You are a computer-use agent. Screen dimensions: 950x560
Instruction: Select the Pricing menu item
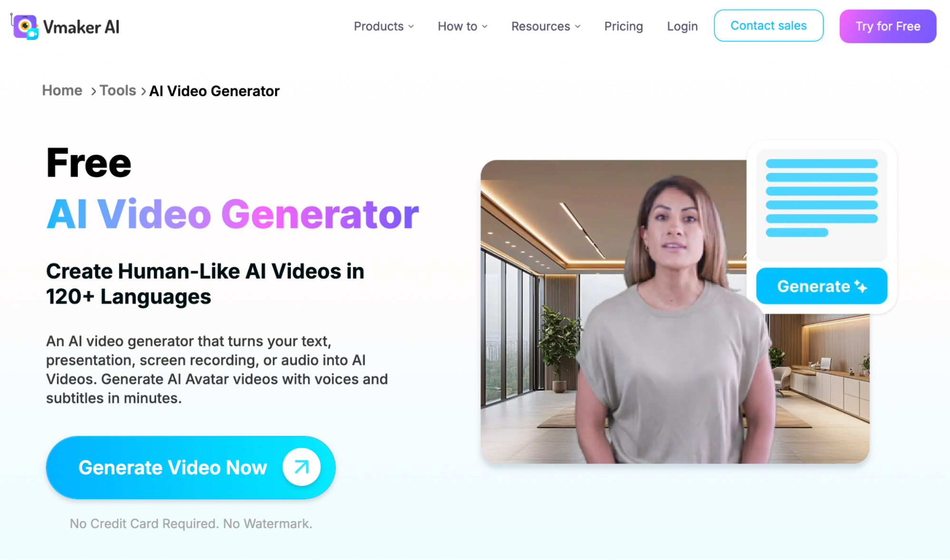[623, 26]
